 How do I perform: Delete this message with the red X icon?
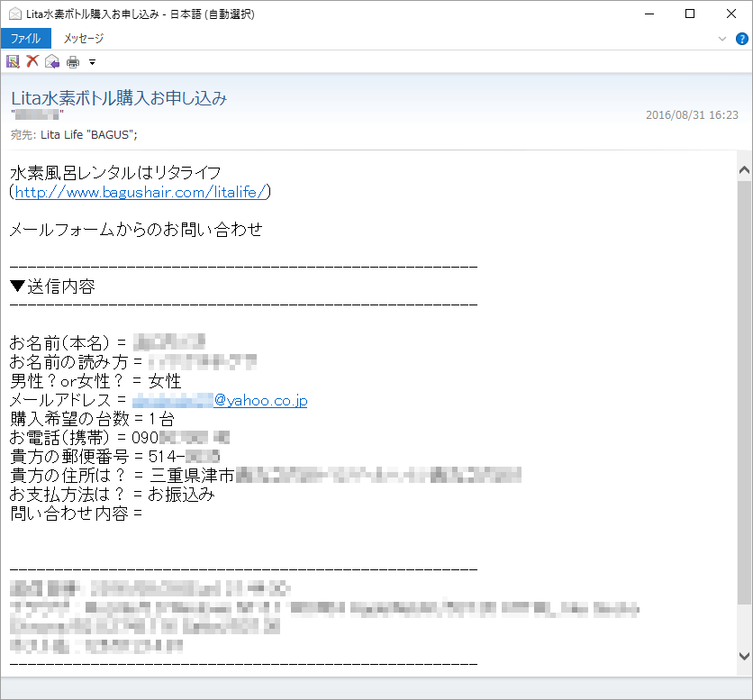click(32, 61)
